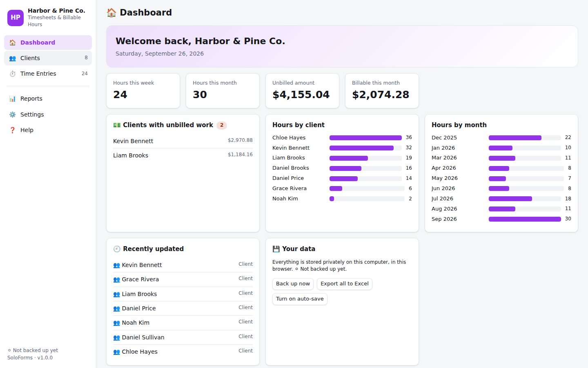Click Not backed up yet status in sidebar
The height and width of the screenshot is (368, 588).
coord(33,350)
